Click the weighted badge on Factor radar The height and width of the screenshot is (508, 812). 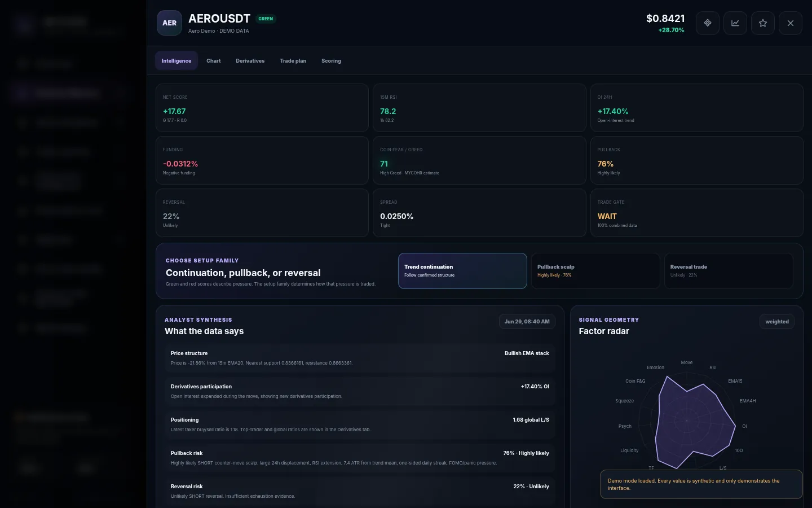776,322
